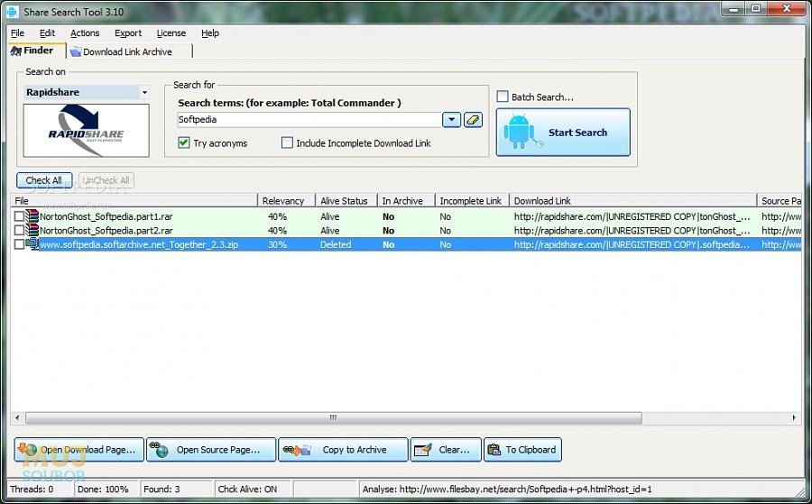Click the Chck Alive: ON status entry
The image size is (812, 504).
coord(248,489)
